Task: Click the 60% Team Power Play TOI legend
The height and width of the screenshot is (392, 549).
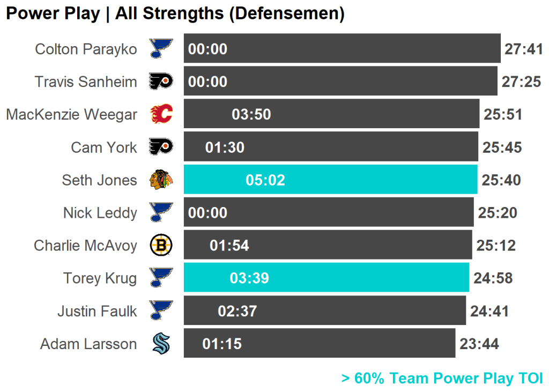Action: coord(442,378)
